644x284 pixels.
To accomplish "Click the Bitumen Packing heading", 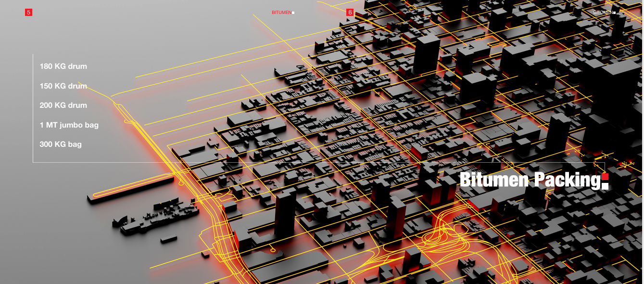I will coord(529,180).
